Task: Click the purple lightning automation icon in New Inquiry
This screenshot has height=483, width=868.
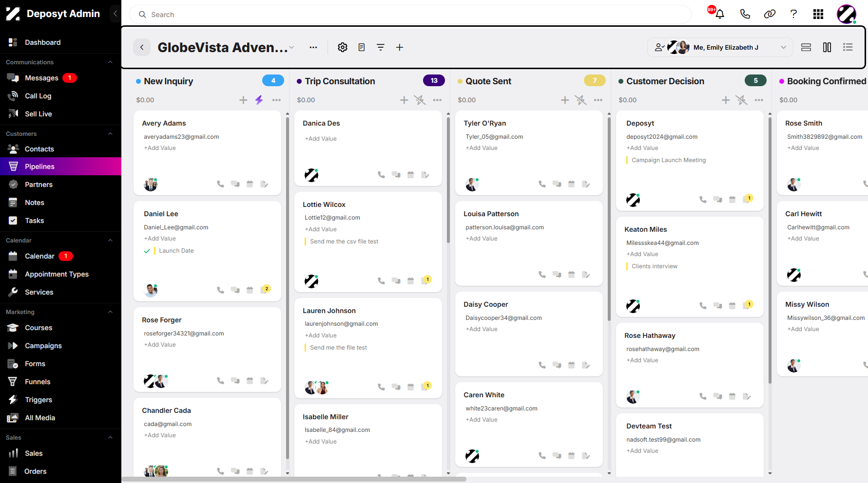Action: point(259,100)
